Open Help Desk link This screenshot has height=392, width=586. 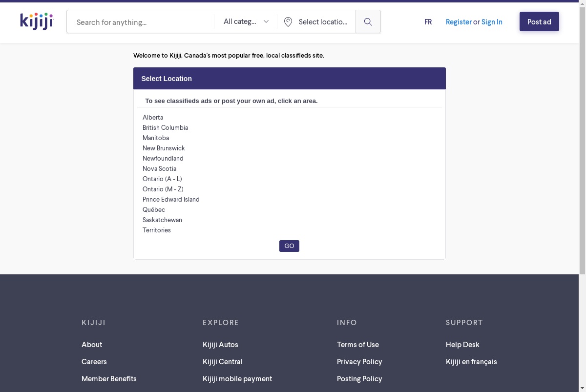pos(462,345)
